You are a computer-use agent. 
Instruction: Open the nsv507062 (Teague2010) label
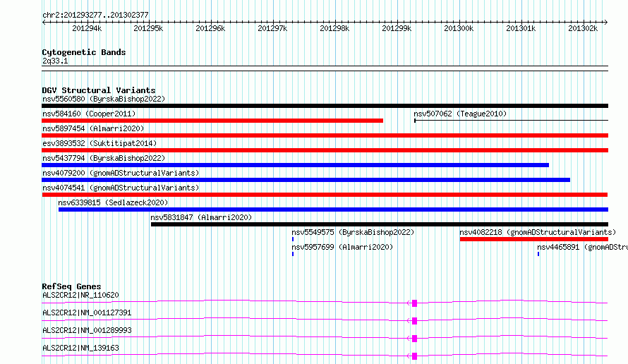(460, 114)
